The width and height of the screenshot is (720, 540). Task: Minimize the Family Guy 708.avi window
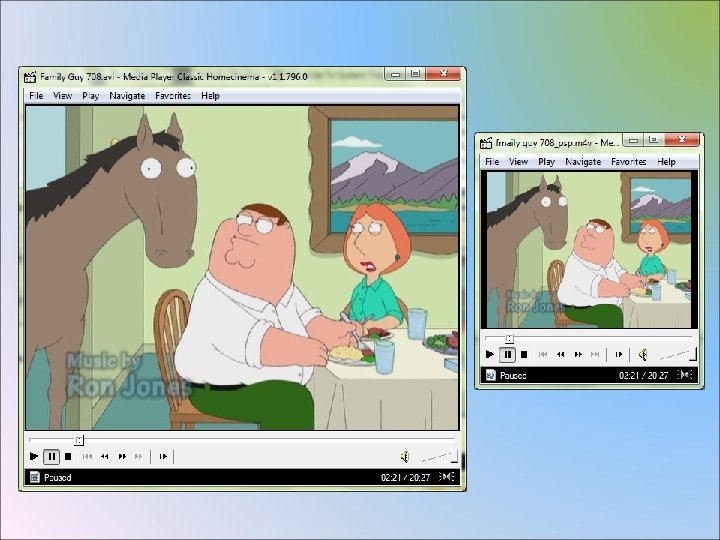(x=396, y=74)
